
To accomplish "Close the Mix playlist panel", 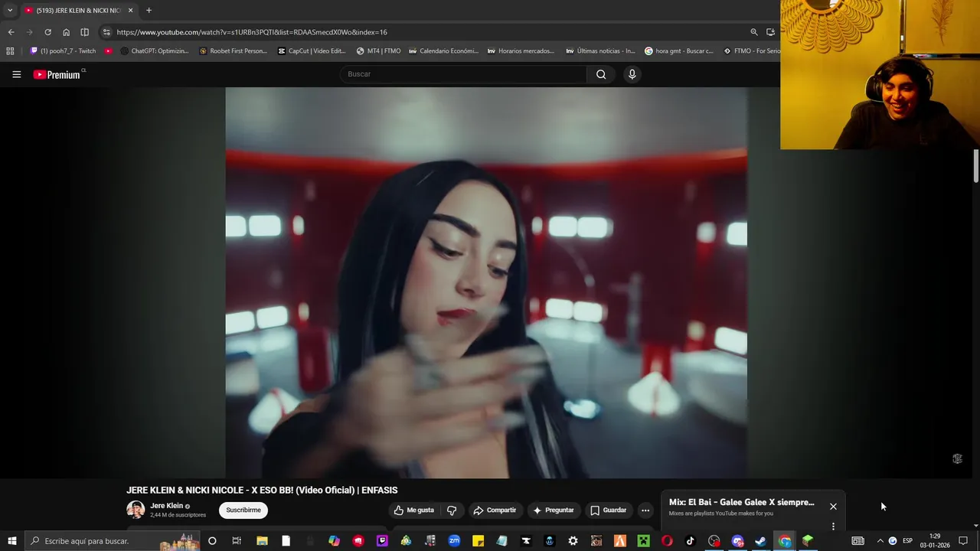I will [x=833, y=507].
